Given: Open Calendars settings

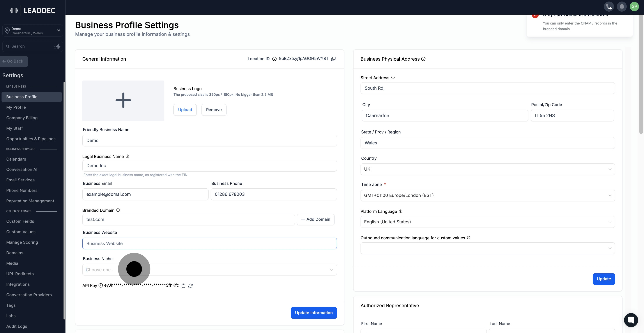Looking at the screenshot, I should click(16, 159).
